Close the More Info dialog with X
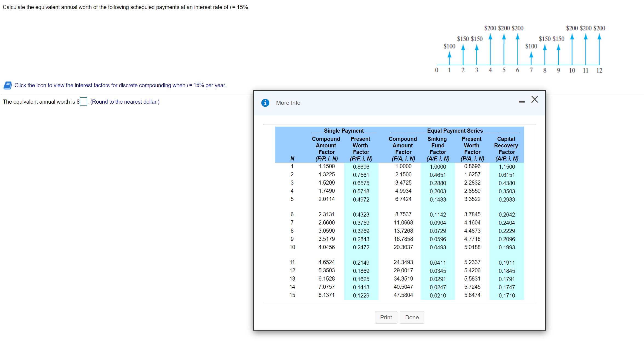The width and height of the screenshot is (644, 353). 535,99
